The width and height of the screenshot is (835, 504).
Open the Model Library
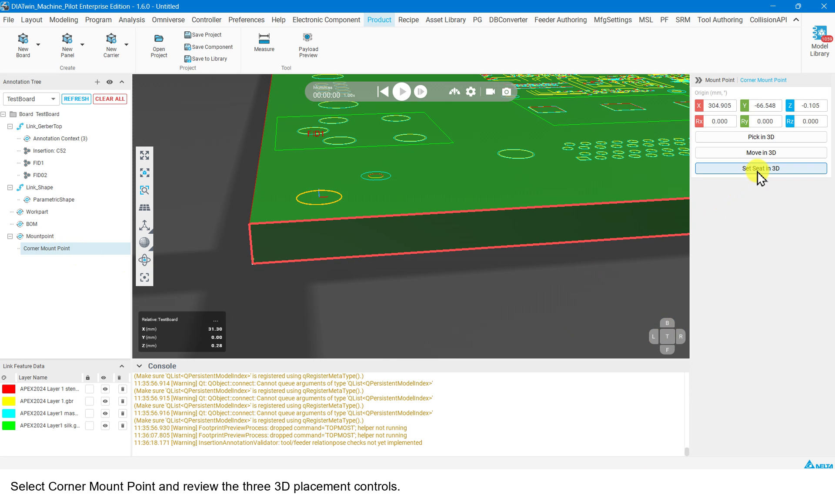click(819, 42)
